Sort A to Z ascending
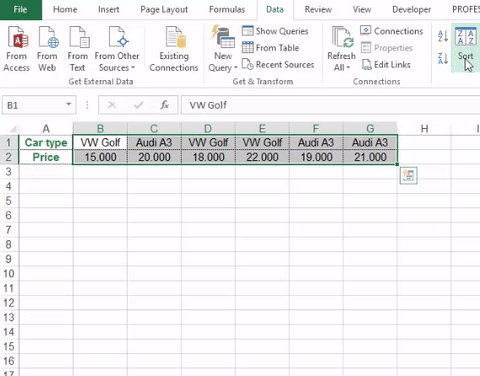 click(443, 36)
